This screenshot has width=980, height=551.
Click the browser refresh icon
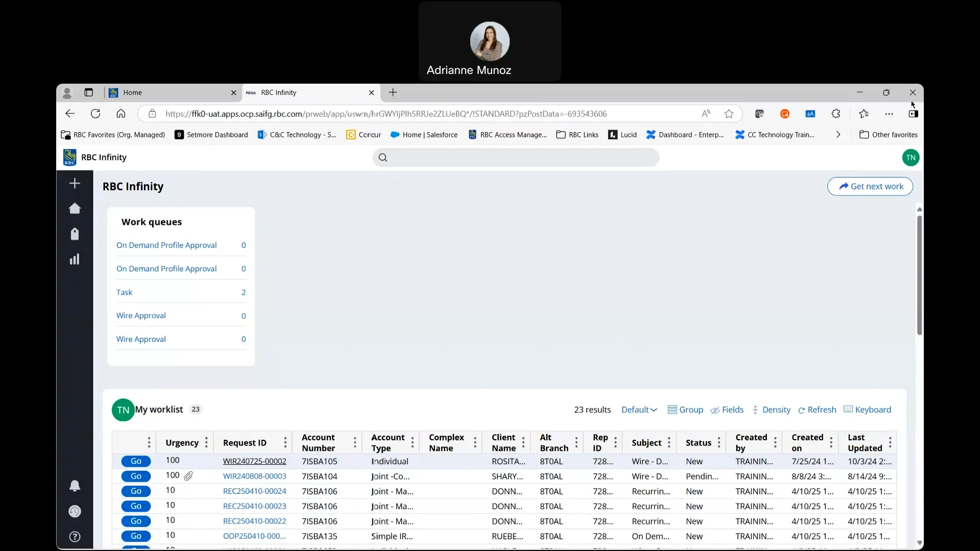click(95, 114)
